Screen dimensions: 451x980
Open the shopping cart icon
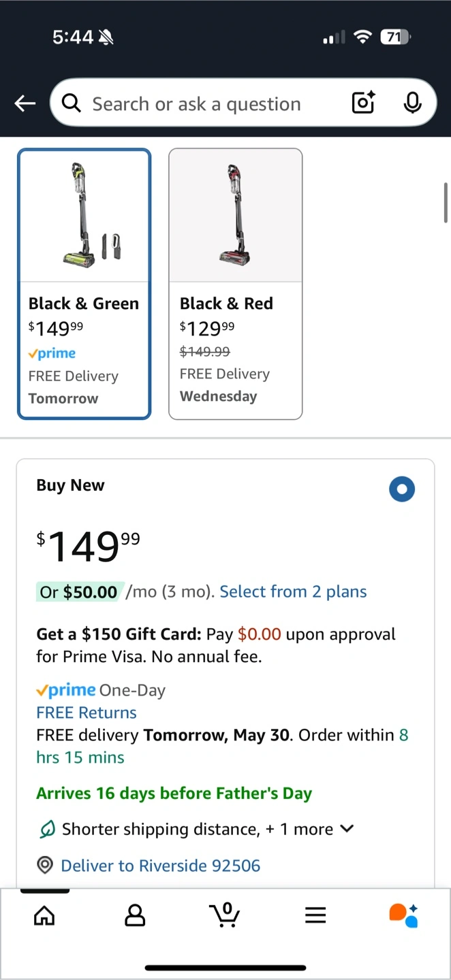pyautogui.click(x=225, y=915)
